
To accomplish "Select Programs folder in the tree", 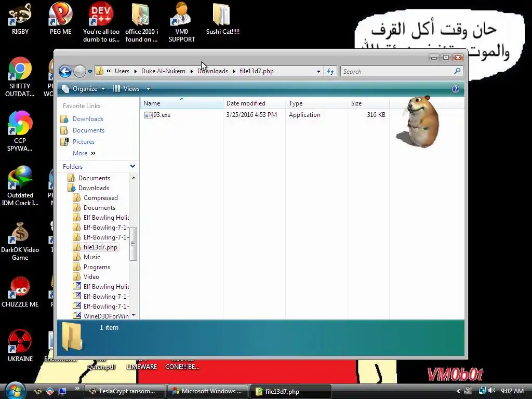I will [x=97, y=267].
